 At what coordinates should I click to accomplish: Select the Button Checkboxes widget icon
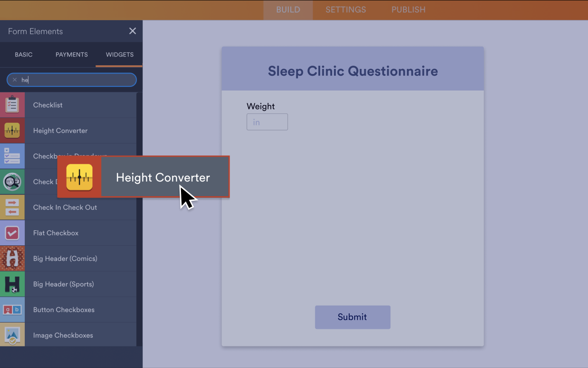pos(12,309)
